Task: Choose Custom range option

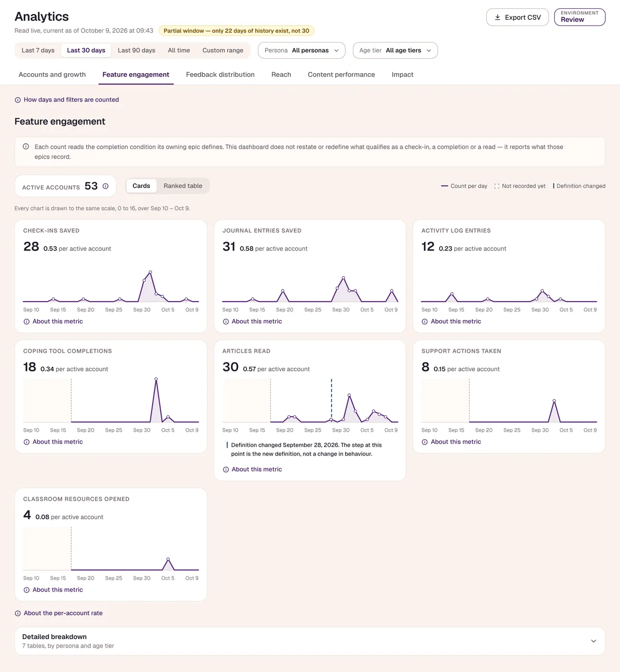Action: 223,50
